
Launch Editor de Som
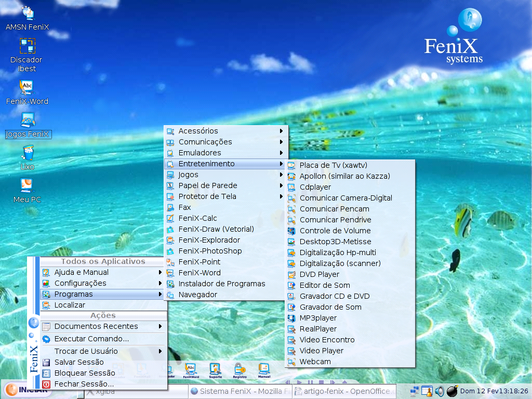350,285
